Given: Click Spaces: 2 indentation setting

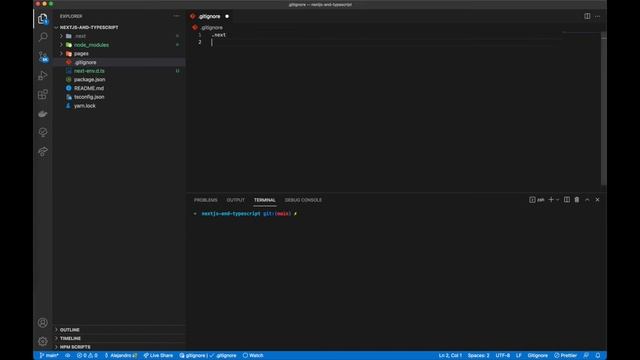Looking at the screenshot, I should coord(478,355).
